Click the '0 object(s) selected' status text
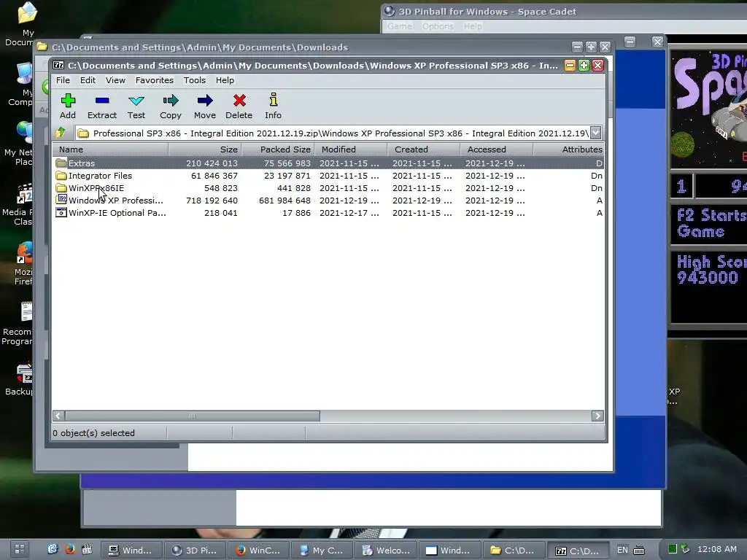Screen dimensions: 747x560 point(94,433)
